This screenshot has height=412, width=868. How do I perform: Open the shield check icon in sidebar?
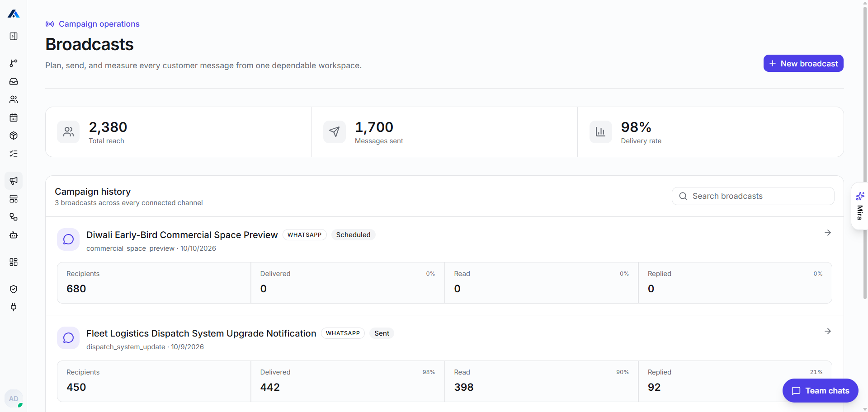pos(14,289)
